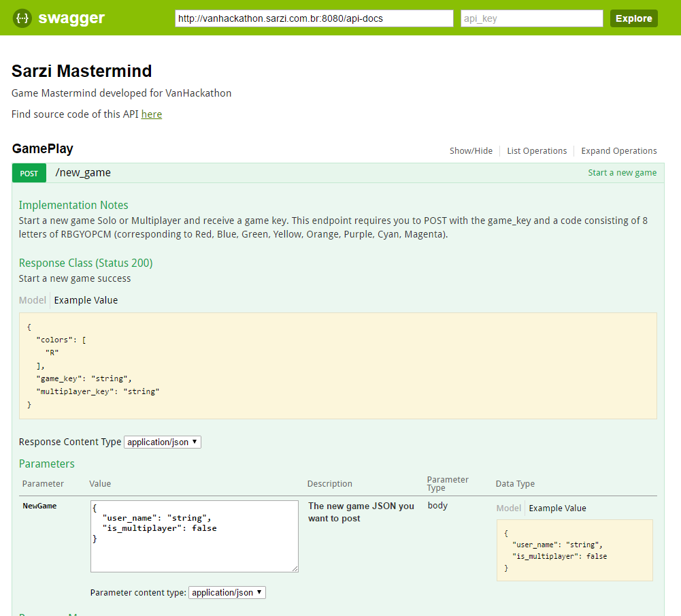Switch Data Type to Model tab
The width and height of the screenshot is (681, 616).
[509, 508]
